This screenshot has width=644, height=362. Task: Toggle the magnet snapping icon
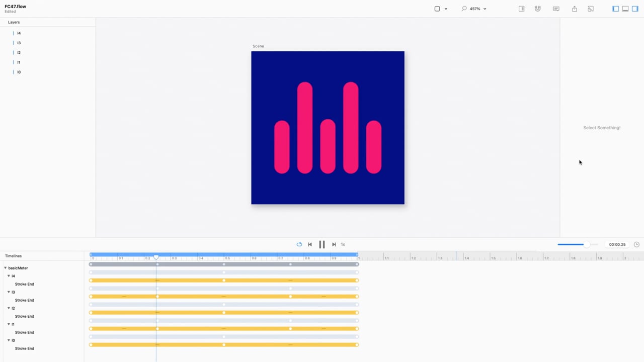tap(538, 9)
